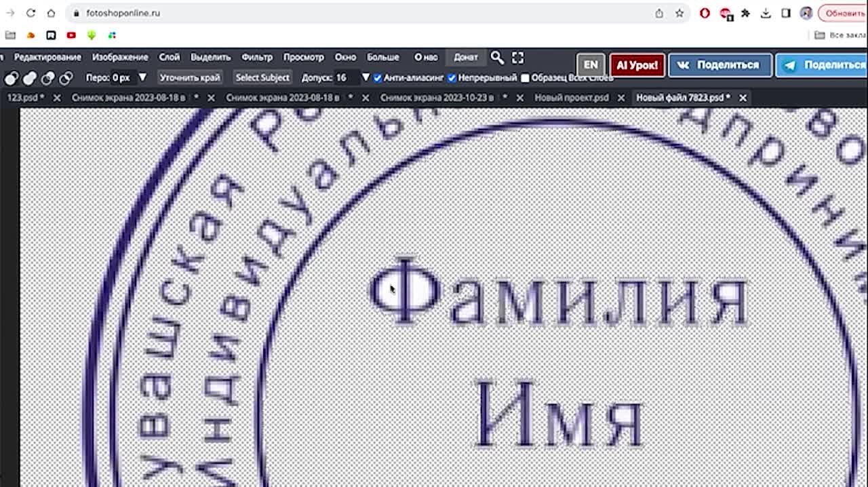Image resolution: width=868 pixels, height=487 pixels.
Task: Select the add to selection mode icon
Action: (29, 78)
